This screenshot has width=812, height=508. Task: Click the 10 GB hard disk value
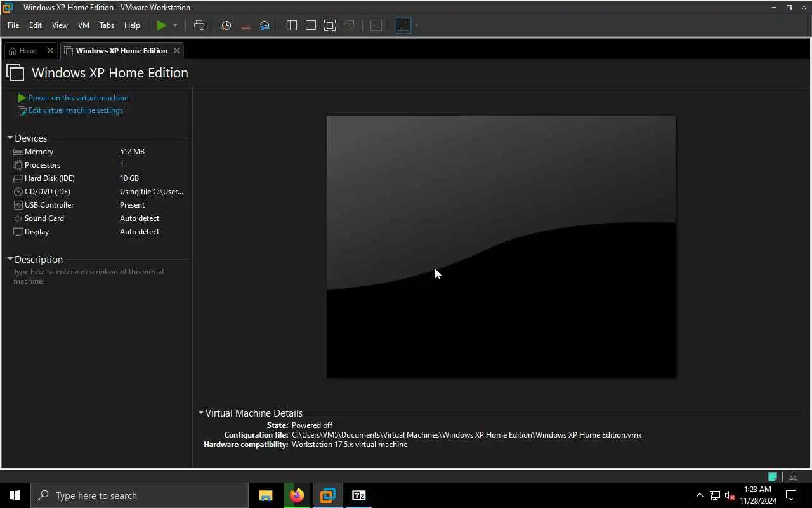pyautogui.click(x=129, y=178)
